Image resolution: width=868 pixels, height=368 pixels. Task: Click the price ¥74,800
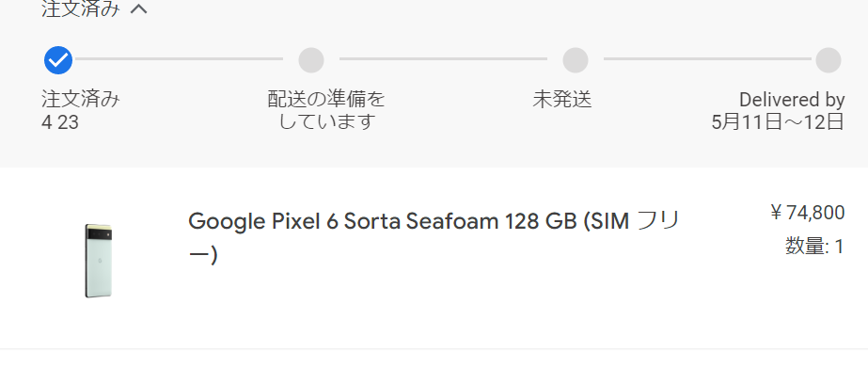(x=807, y=213)
